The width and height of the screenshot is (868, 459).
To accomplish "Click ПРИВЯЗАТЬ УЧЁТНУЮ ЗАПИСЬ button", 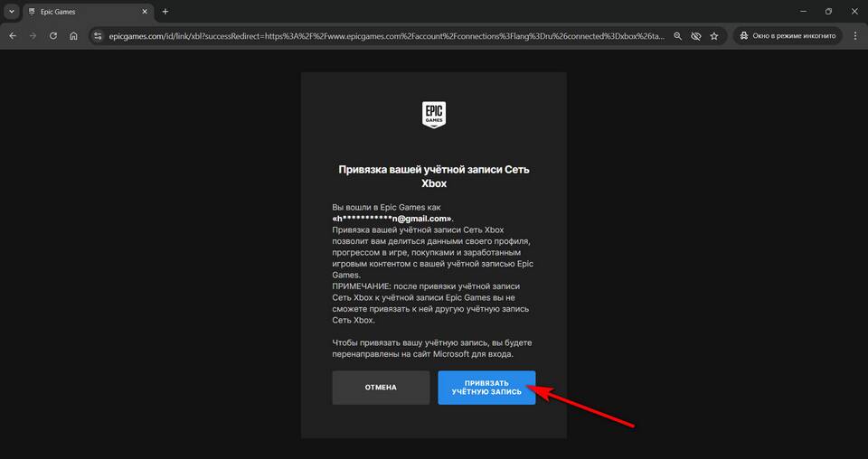I will [486, 388].
